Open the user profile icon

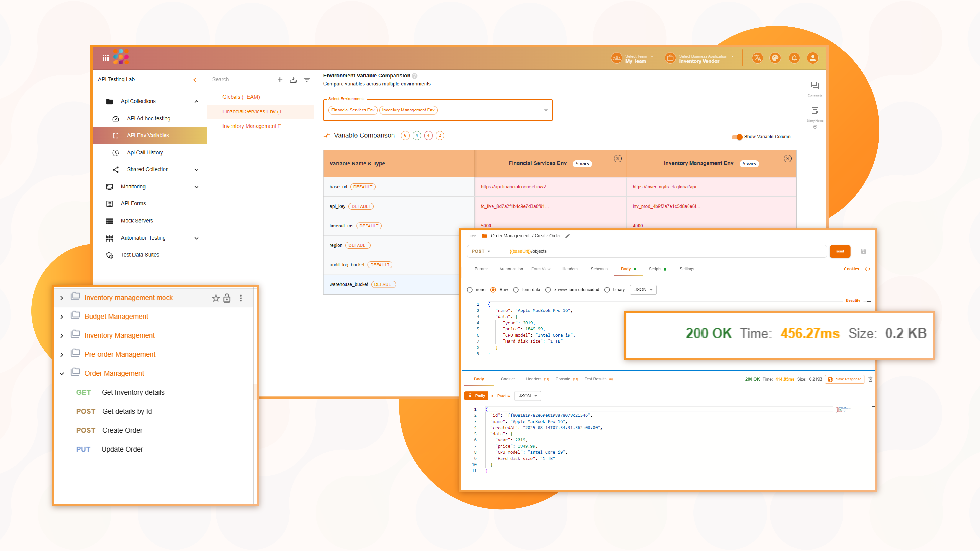(x=813, y=58)
